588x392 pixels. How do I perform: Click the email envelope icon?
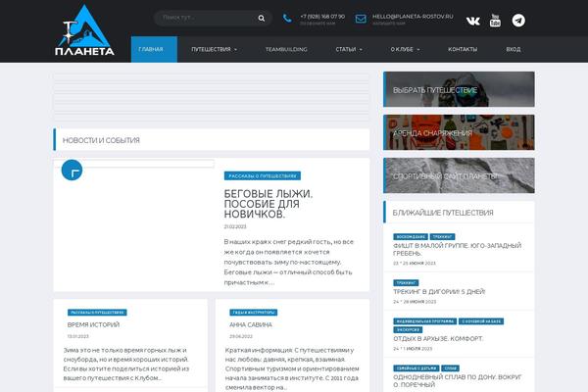click(x=361, y=19)
